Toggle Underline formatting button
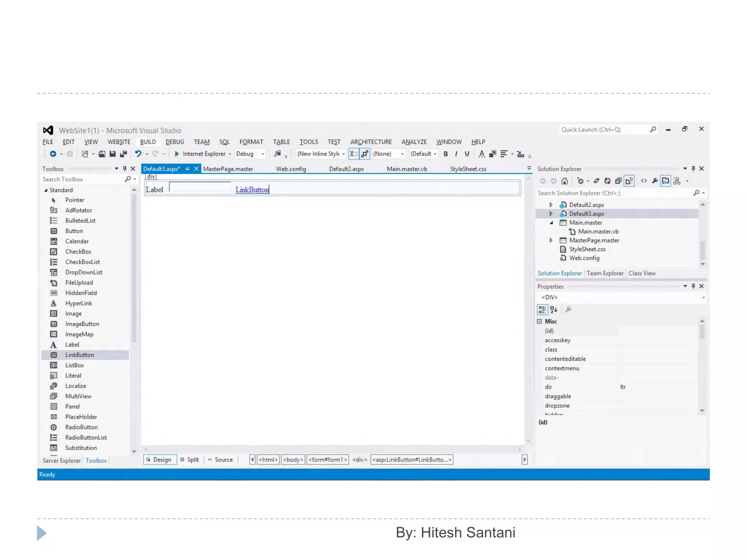The width and height of the screenshot is (747, 560). click(467, 154)
